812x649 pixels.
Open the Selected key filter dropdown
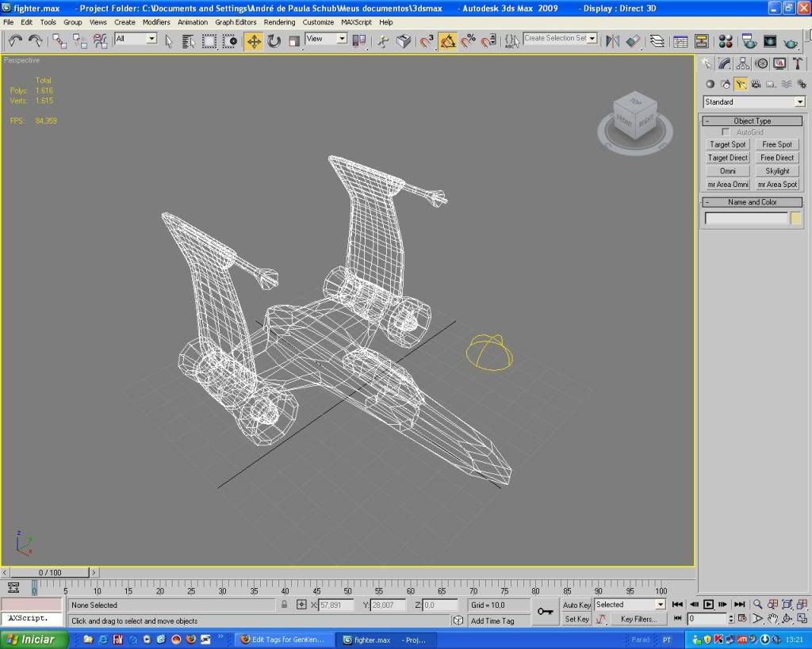tap(629, 605)
